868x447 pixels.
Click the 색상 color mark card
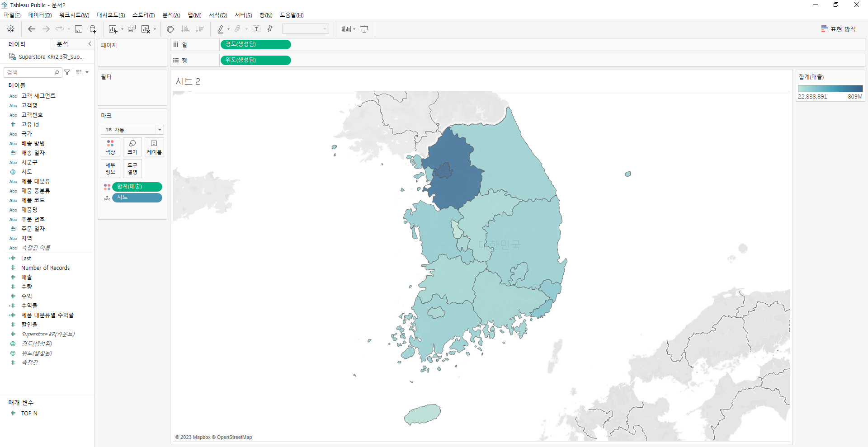(110, 147)
